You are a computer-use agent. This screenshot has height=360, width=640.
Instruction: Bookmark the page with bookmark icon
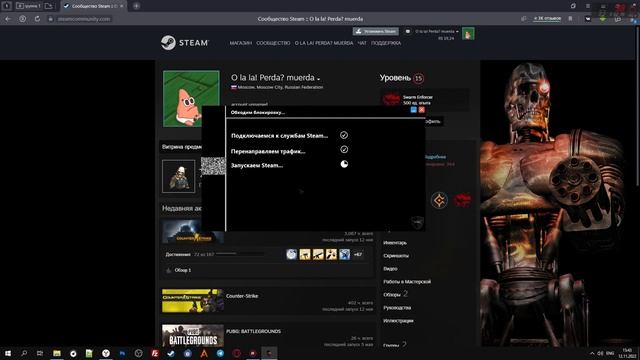pyautogui.click(x=570, y=18)
